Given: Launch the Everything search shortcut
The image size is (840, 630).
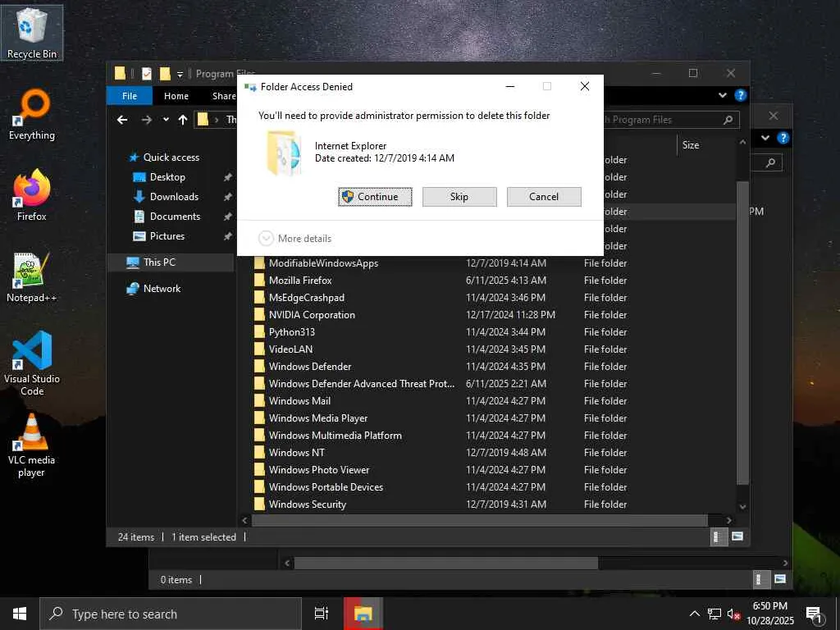Looking at the screenshot, I should 32,115.
